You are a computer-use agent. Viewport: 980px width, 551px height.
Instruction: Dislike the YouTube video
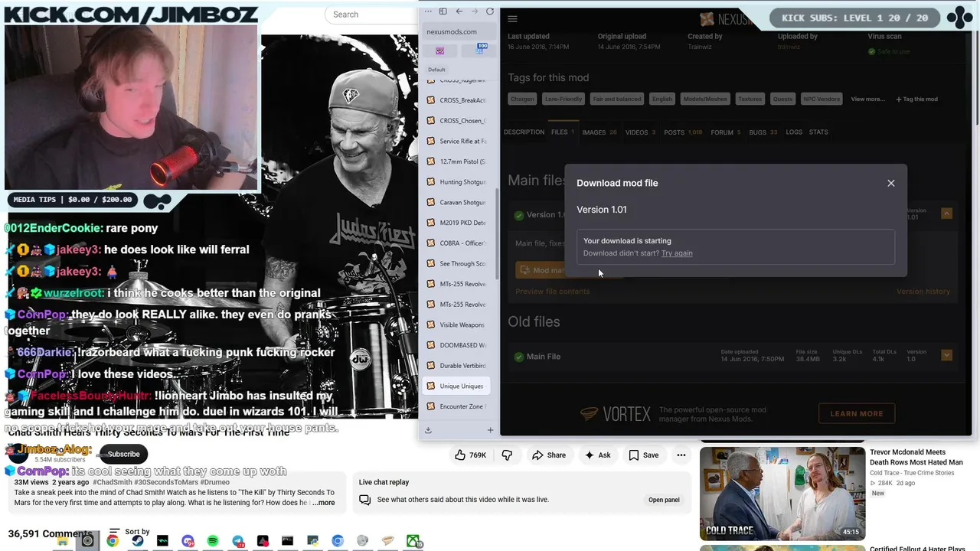[507, 455]
